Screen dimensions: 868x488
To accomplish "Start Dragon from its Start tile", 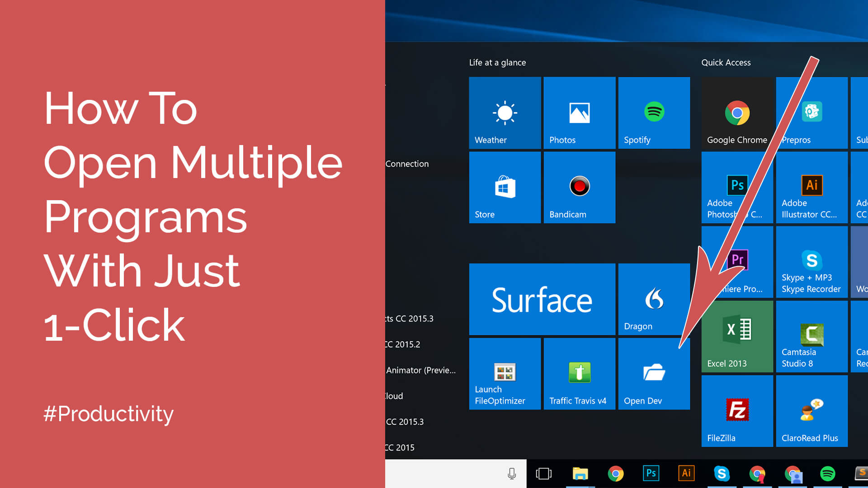I will pos(653,298).
